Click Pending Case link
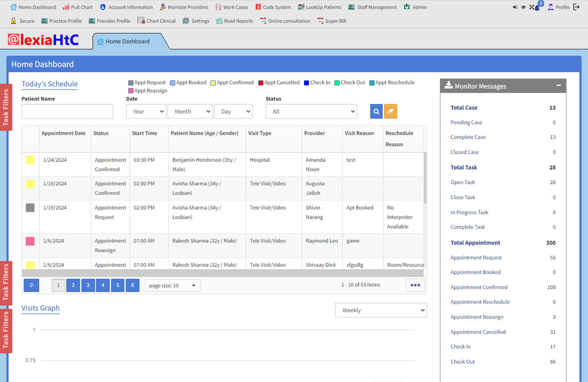588x382 pixels. tap(466, 122)
